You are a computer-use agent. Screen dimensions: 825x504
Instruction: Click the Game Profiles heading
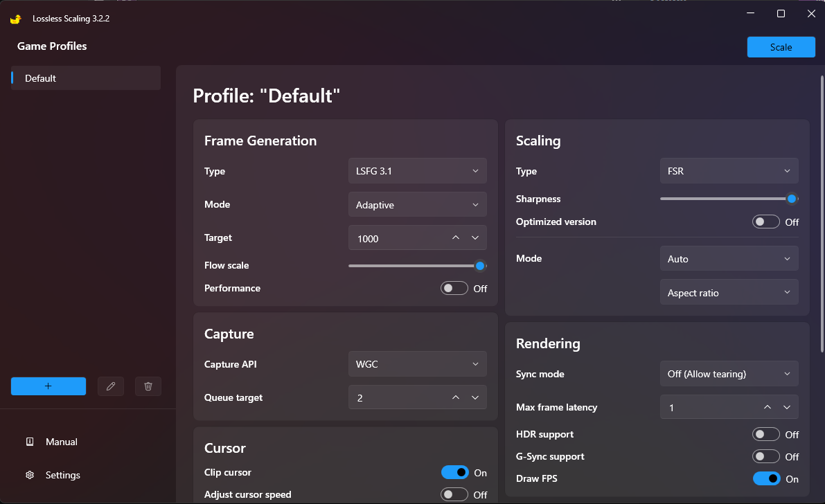click(x=52, y=46)
